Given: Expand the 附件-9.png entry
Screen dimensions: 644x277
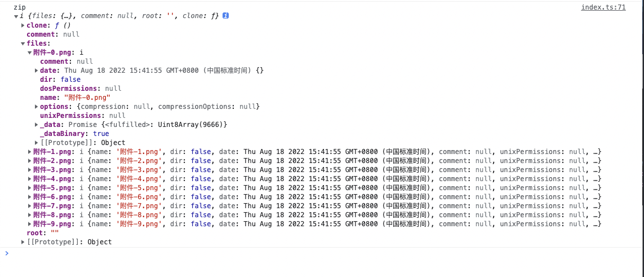Looking at the screenshot, I should tap(29, 224).
